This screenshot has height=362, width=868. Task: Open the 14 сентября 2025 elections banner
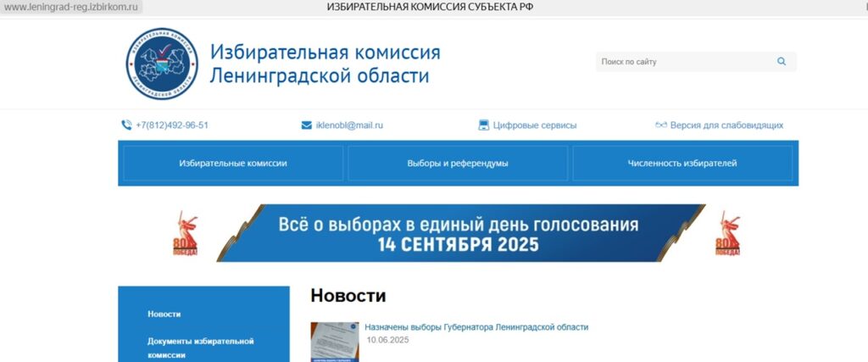[x=458, y=234]
